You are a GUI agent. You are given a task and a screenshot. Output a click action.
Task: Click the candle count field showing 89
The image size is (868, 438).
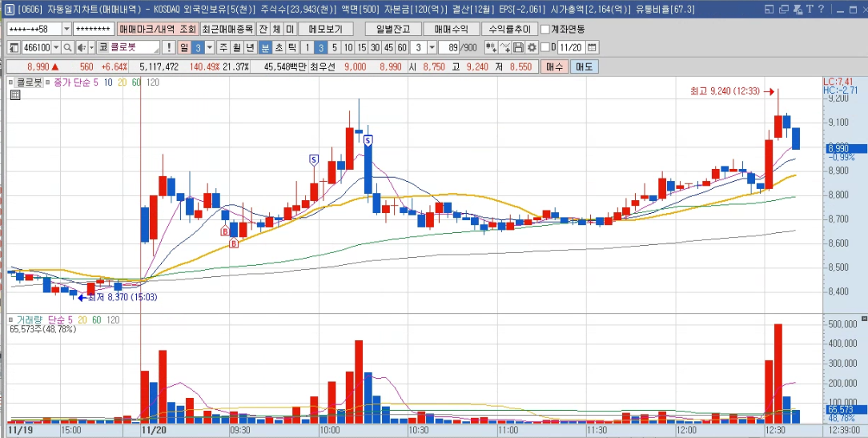(450, 47)
